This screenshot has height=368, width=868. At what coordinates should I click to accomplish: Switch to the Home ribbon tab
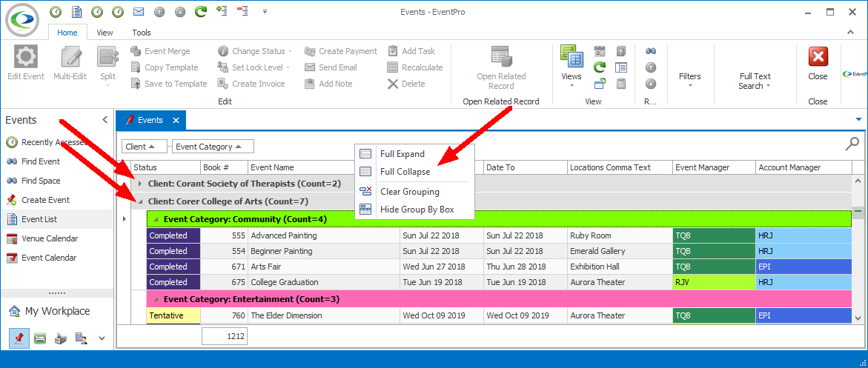67,32
